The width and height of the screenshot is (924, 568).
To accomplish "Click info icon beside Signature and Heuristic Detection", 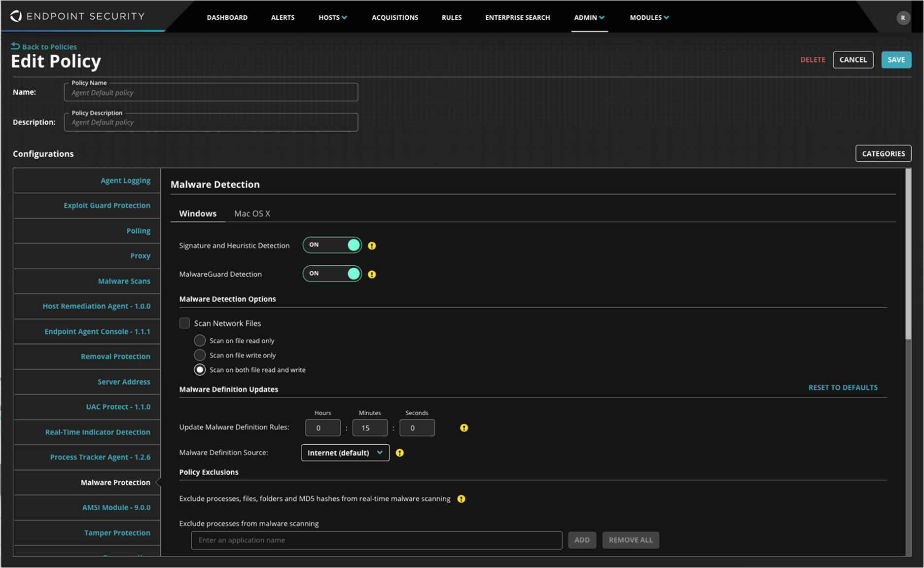I will [x=372, y=246].
